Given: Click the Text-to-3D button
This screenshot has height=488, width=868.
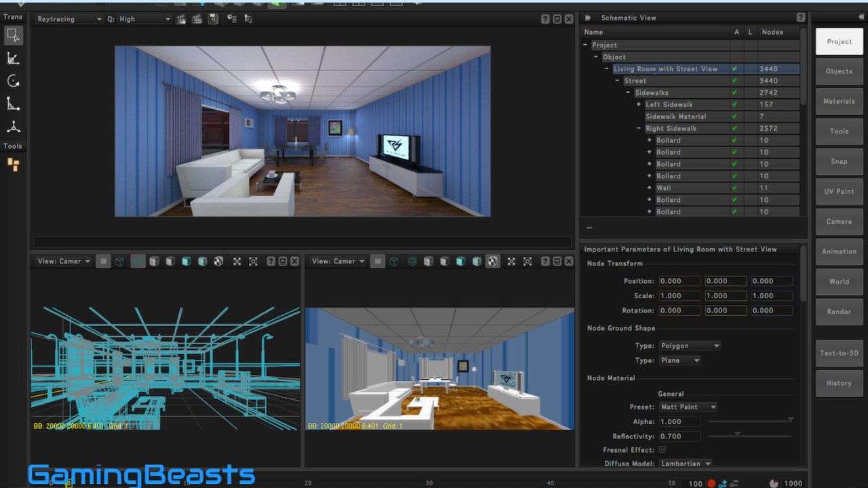Looking at the screenshot, I should click(x=839, y=352).
